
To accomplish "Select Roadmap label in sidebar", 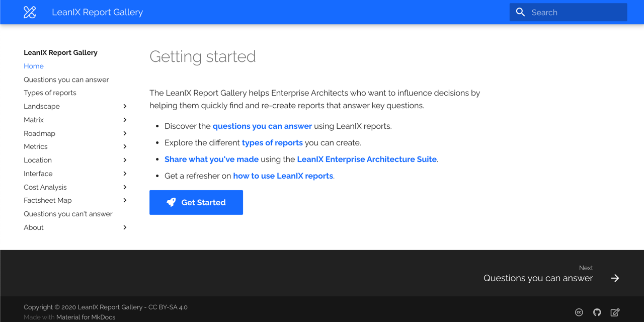I will click(39, 133).
